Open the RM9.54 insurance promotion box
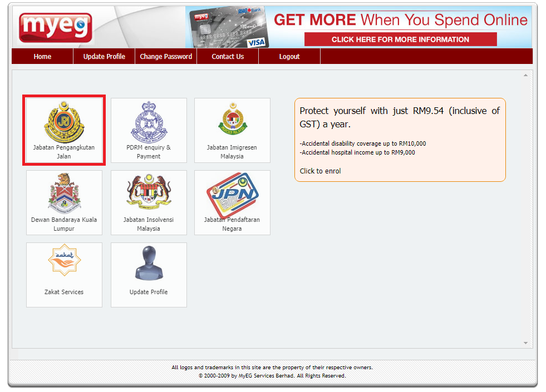 click(x=400, y=140)
